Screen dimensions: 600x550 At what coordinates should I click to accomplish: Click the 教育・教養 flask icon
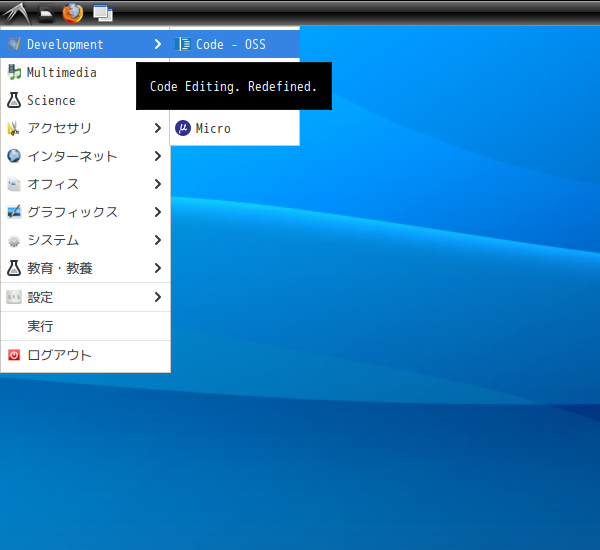coord(14,268)
